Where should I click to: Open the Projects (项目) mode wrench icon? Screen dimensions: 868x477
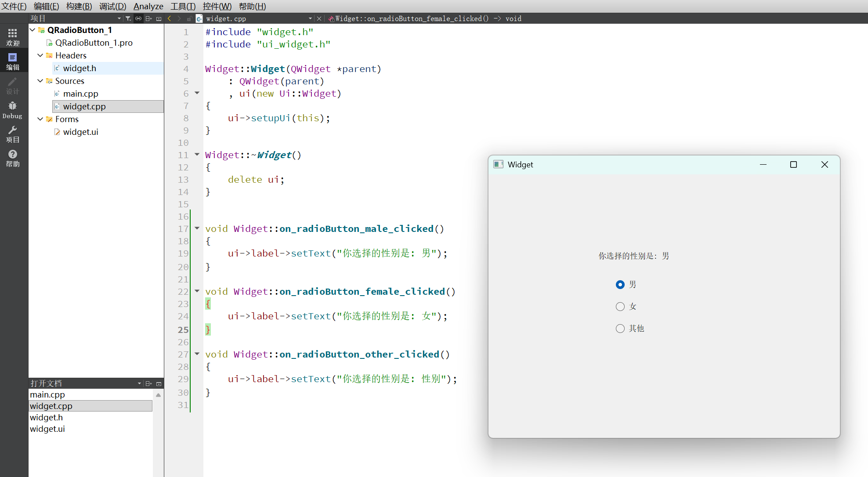click(x=12, y=134)
